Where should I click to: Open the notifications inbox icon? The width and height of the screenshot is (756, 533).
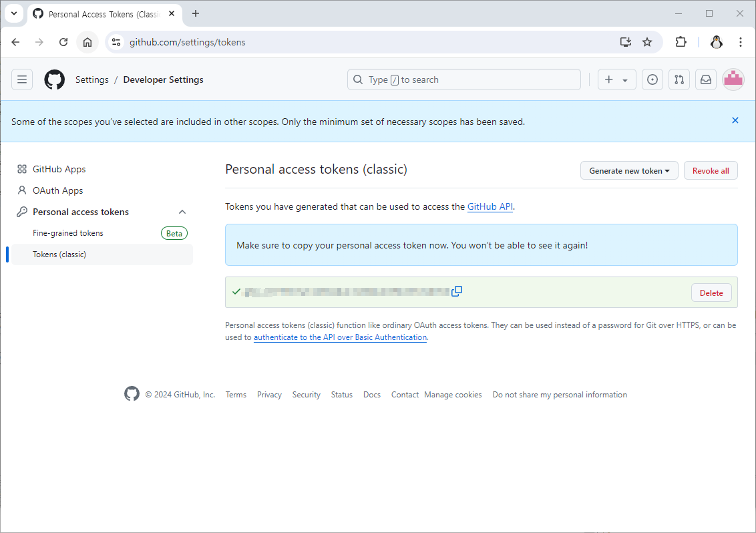click(x=705, y=79)
